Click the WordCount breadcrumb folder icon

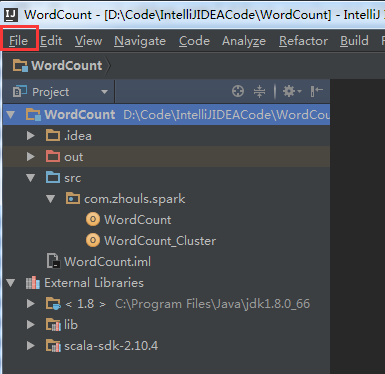(x=20, y=65)
